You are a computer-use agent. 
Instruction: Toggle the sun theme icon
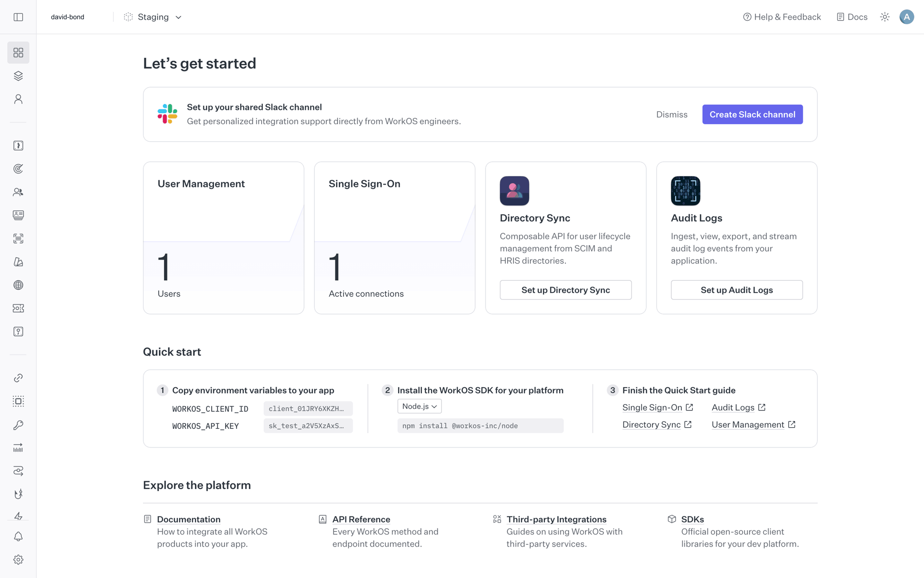pos(885,17)
